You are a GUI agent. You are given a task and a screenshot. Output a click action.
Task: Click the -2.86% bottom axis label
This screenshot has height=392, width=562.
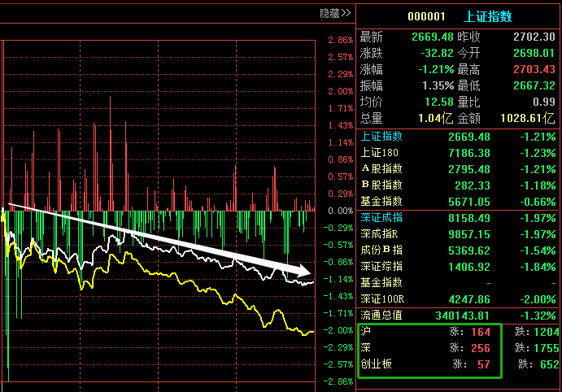[x=338, y=381]
